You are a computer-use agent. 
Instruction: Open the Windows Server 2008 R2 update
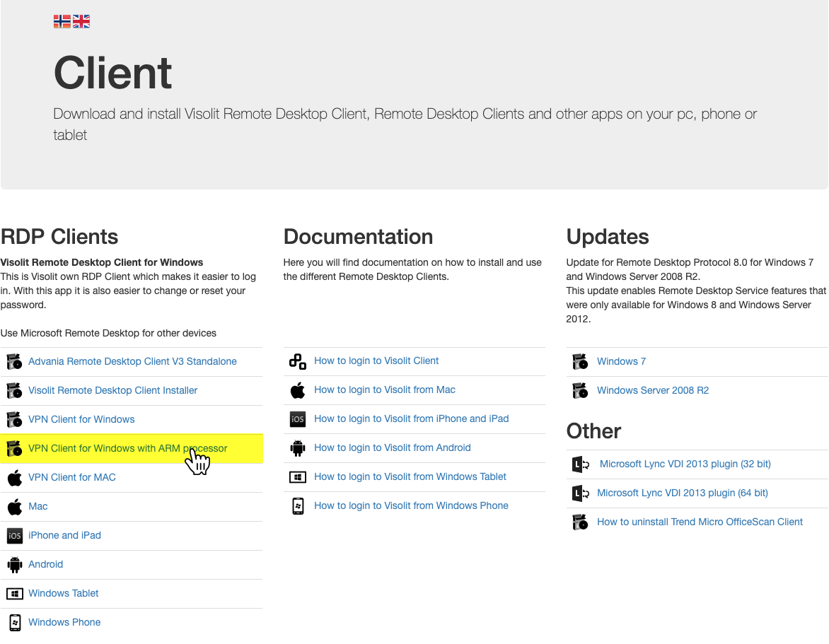tap(652, 390)
